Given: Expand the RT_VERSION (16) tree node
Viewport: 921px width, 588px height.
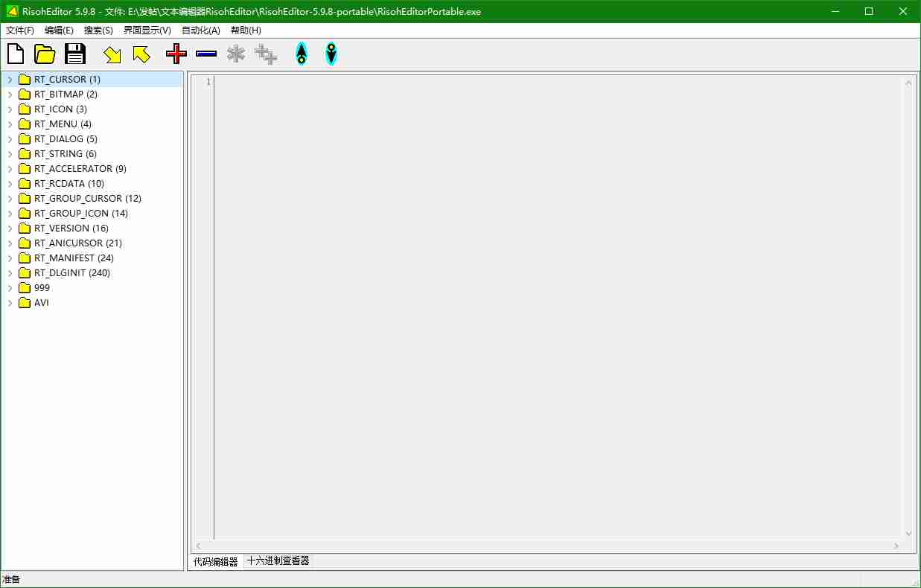Looking at the screenshot, I should [x=10, y=228].
